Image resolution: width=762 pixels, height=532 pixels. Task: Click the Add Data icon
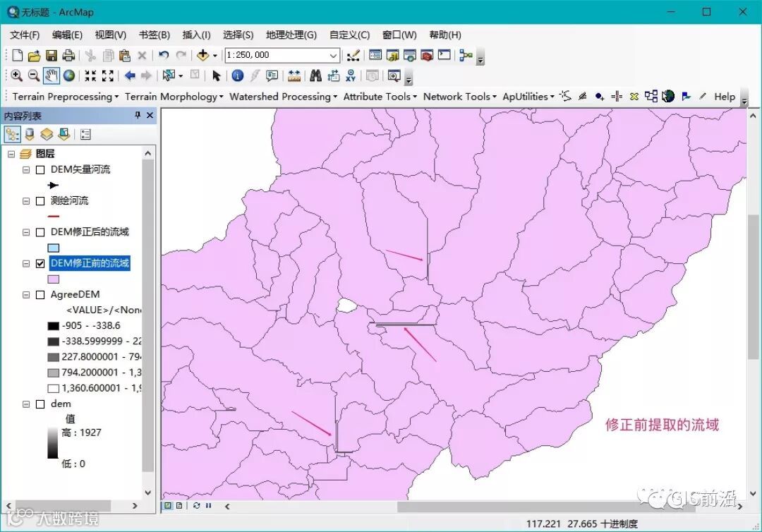202,55
